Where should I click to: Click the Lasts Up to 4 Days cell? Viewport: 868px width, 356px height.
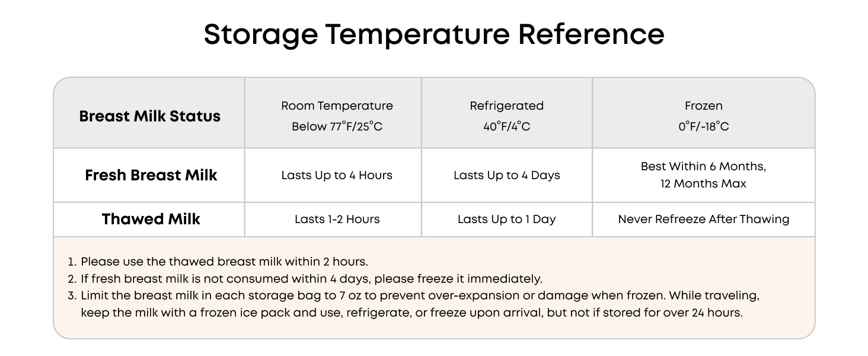(507, 175)
